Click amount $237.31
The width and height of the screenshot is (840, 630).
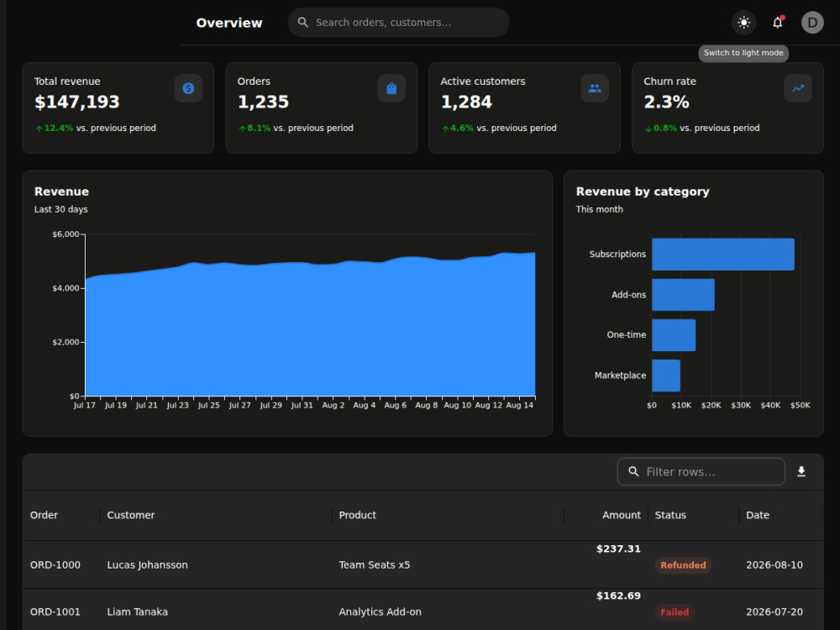(x=618, y=549)
